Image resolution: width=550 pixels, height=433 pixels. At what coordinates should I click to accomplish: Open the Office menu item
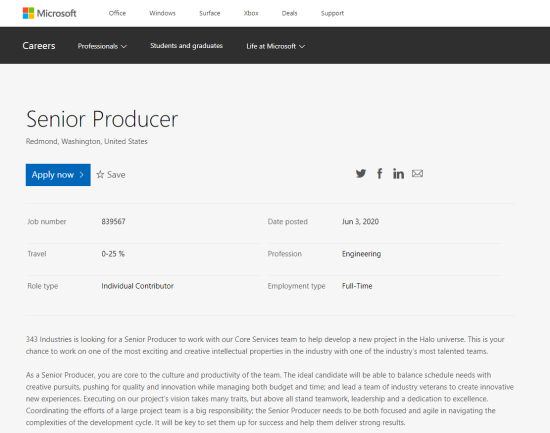pyautogui.click(x=117, y=13)
